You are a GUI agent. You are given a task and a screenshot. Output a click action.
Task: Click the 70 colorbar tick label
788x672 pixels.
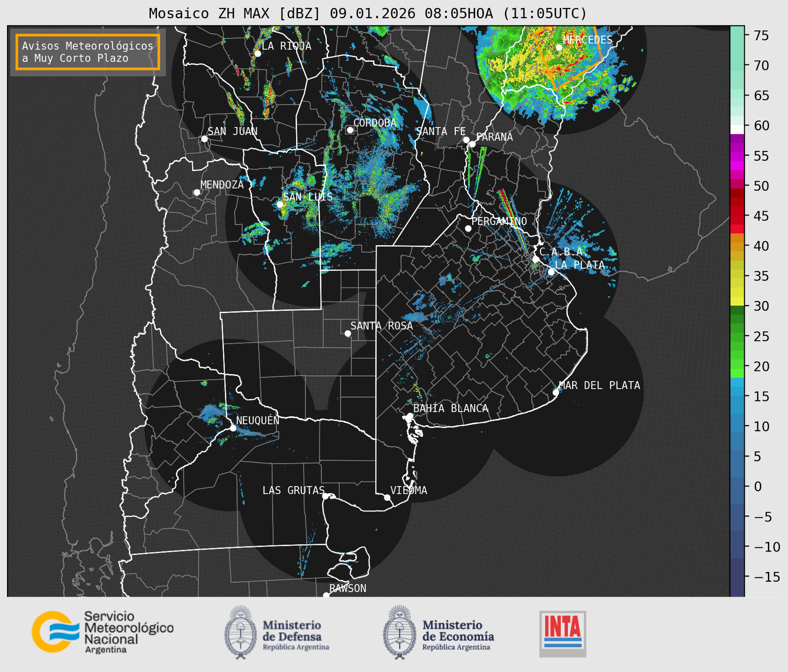[x=761, y=66]
